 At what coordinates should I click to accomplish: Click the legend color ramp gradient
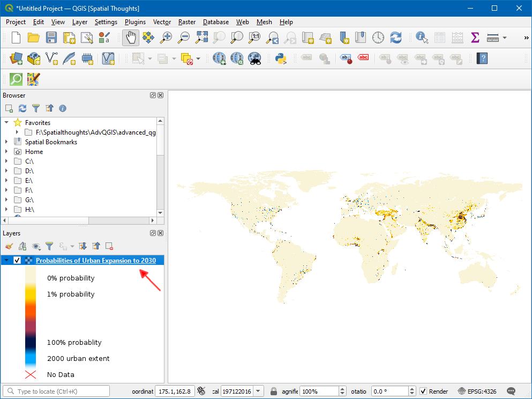click(31, 316)
